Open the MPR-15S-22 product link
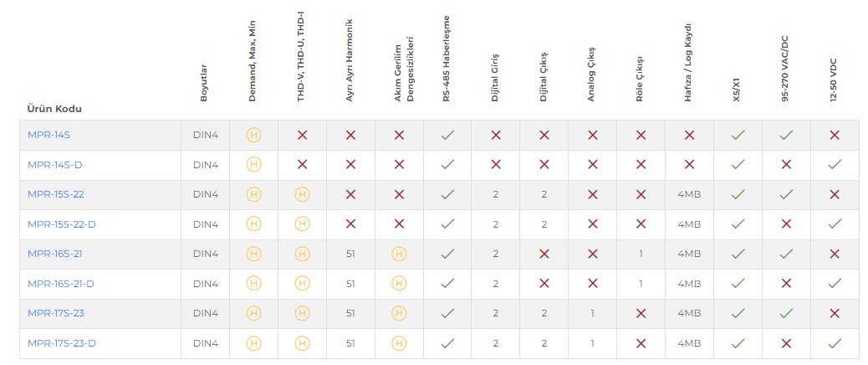Screen dimensions: 868x365 click(x=55, y=194)
